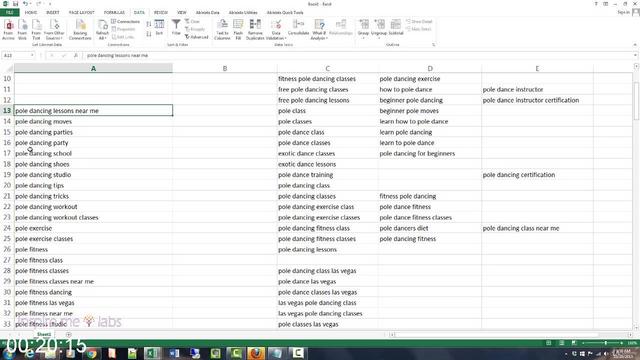The height and width of the screenshot is (360, 640).
Task: Open Existing Connections
Action: pyautogui.click(x=80, y=30)
